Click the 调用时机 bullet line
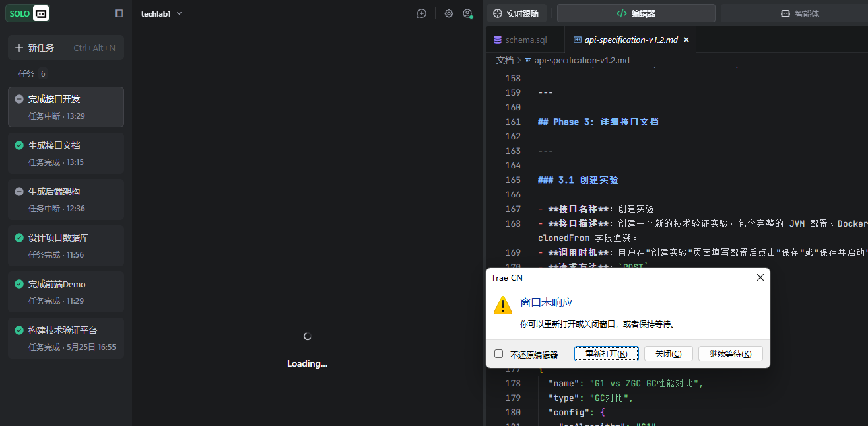This screenshot has width=868, height=426. (x=703, y=252)
